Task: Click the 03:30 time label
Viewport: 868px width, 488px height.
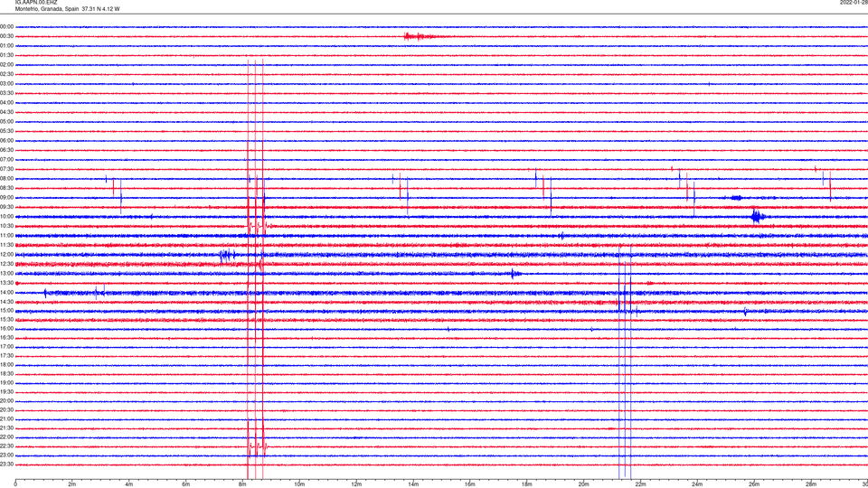Action: tap(6, 93)
